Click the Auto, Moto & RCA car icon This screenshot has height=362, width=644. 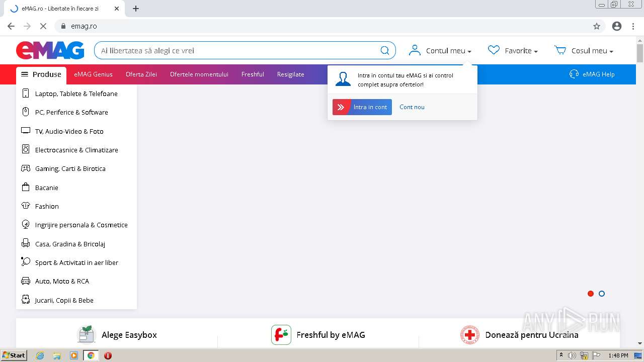(x=26, y=281)
